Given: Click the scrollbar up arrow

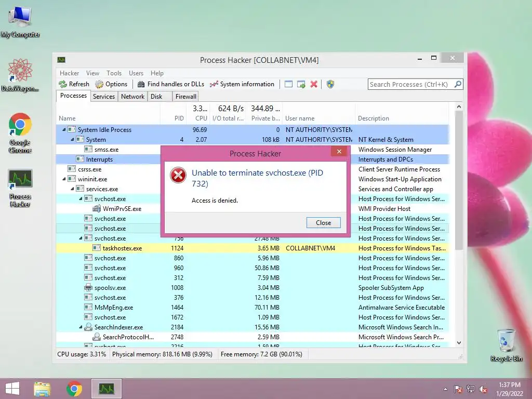Looking at the screenshot, I should (x=459, y=107).
